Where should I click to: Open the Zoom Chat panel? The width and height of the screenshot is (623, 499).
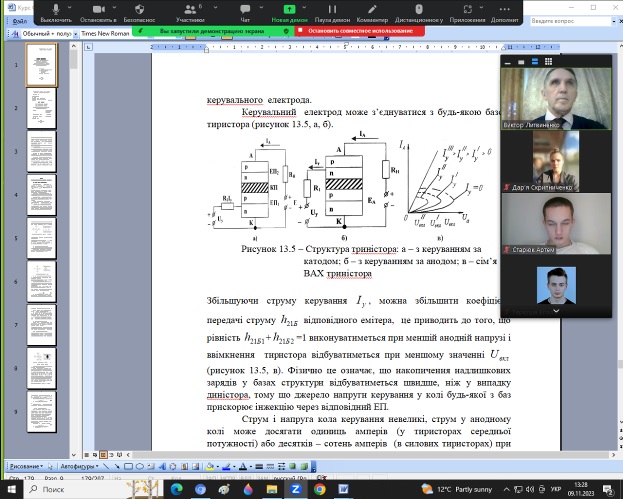click(x=246, y=12)
